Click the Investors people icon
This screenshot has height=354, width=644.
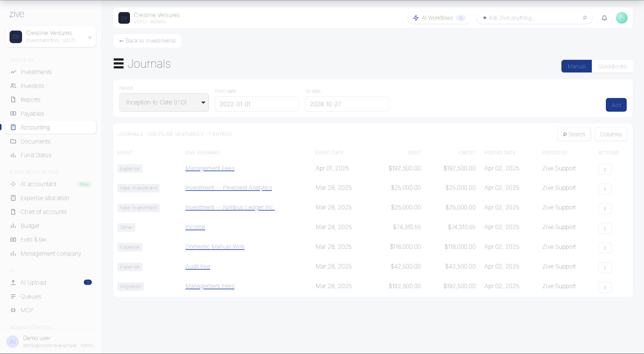(x=13, y=86)
